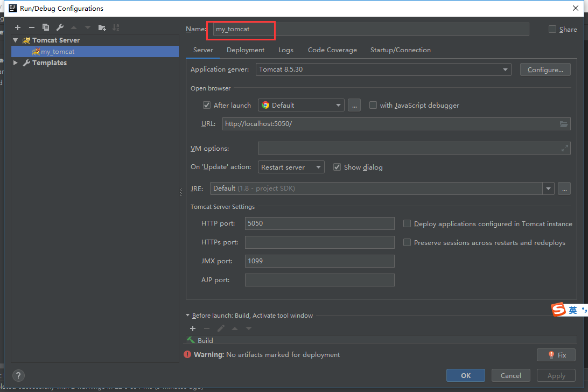Click IntelliJ logo in title bar

13,8
